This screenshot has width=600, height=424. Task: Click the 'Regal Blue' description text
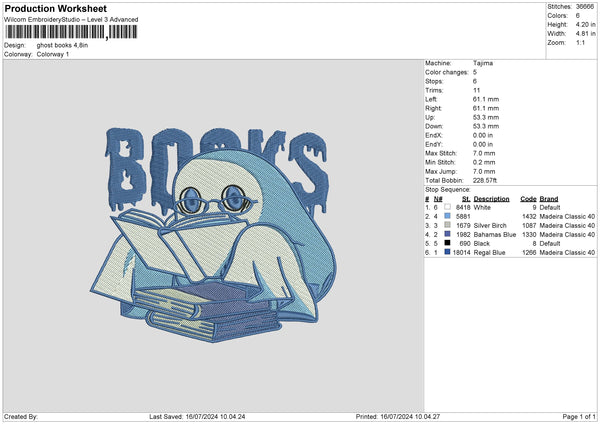(x=489, y=253)
